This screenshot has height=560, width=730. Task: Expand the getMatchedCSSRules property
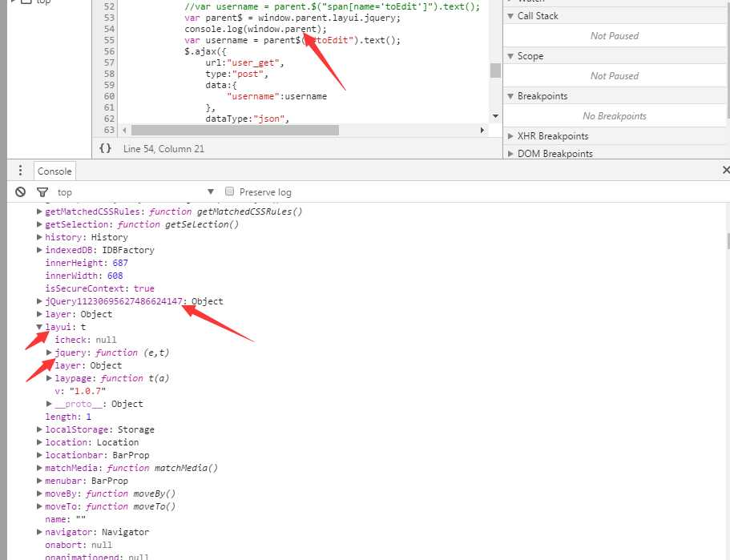39,212
